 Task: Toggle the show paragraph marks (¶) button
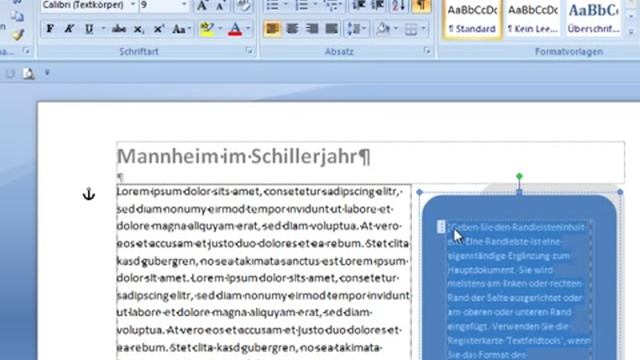pos(421,5)
